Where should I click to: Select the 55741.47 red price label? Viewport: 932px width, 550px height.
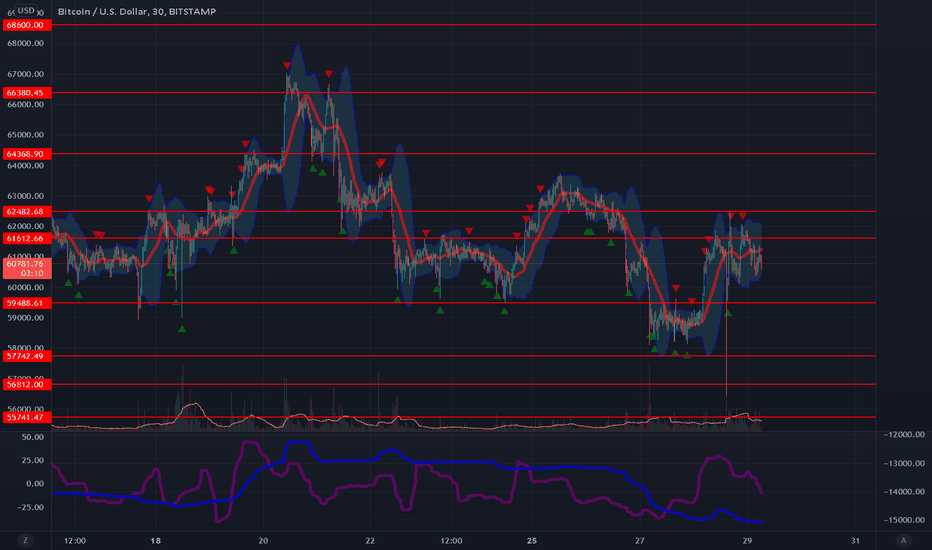pyautogui.click(x=27, y=417)
